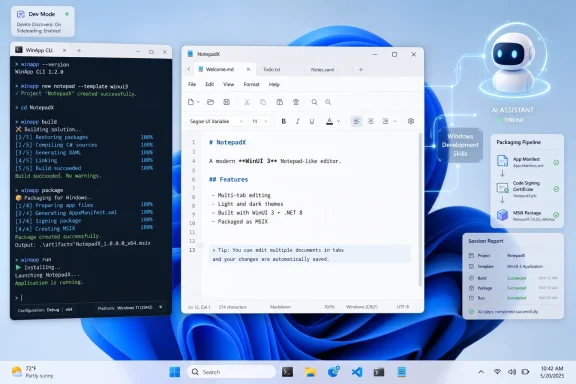Show hidden tray icons chevron
Screen dimensions: 576x384
pyautogui.click(x=481, y=372)
